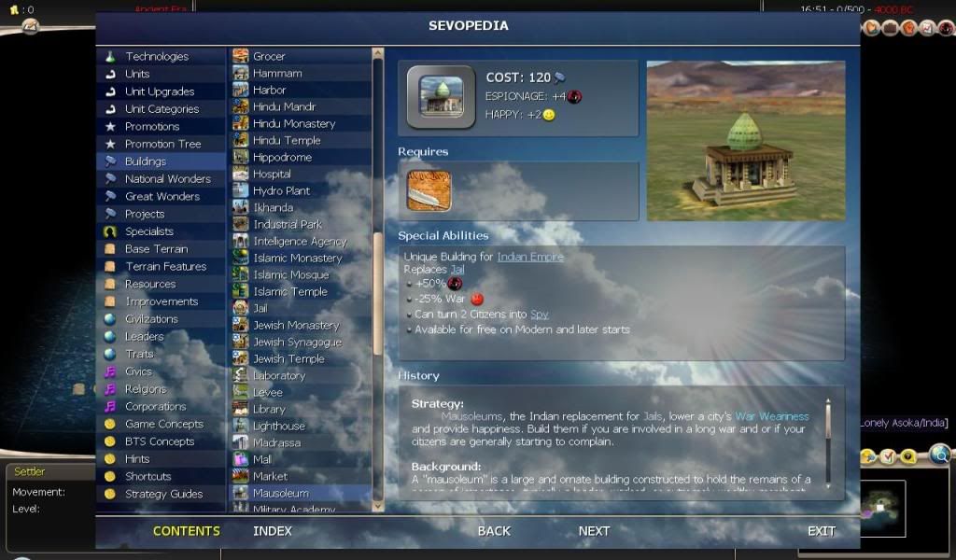Viewport: 956px width, 560px height.
Task: Click the Levee building icon
Action: pos(241,392)
